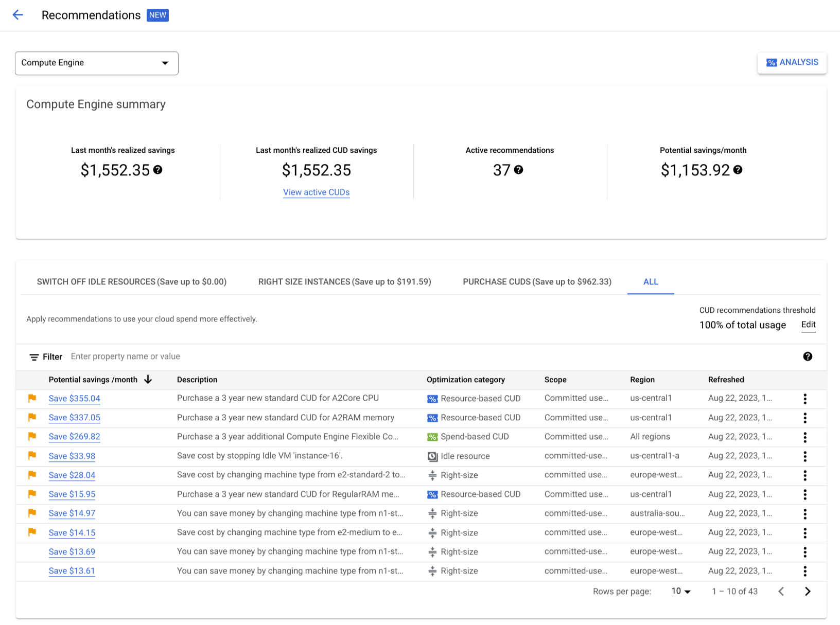Click the Region column header
Screen dimensions: 840x625
[x=642, y=380]
